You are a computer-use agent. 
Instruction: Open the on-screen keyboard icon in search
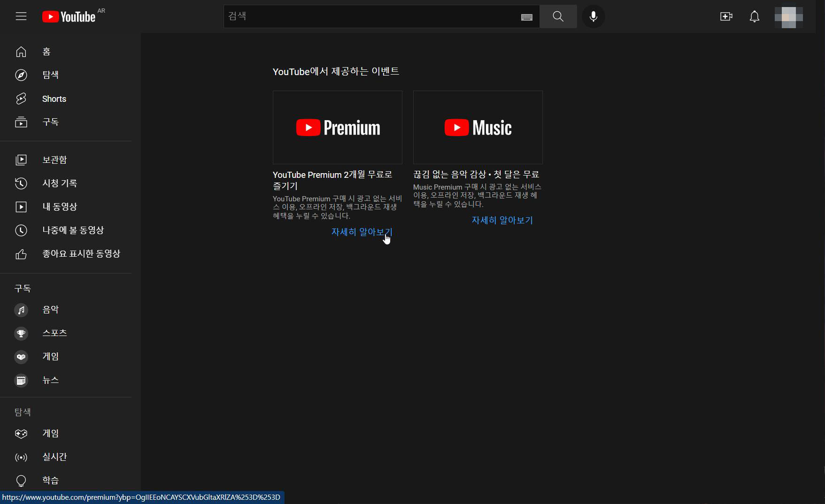(527, 17)
